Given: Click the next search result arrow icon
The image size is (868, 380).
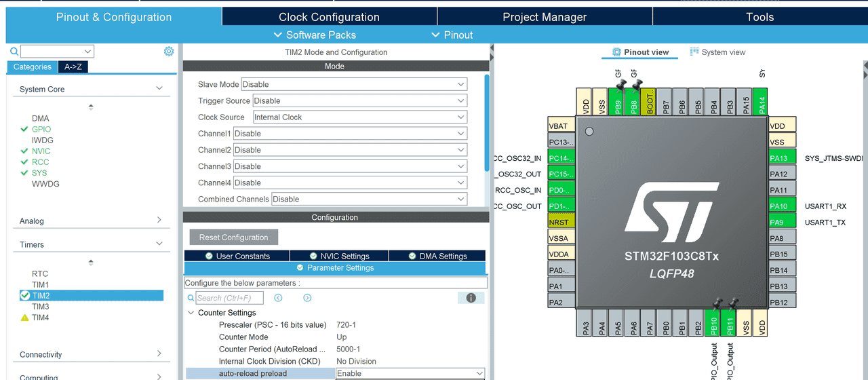Looking at the screenshot, I should 307,298.
